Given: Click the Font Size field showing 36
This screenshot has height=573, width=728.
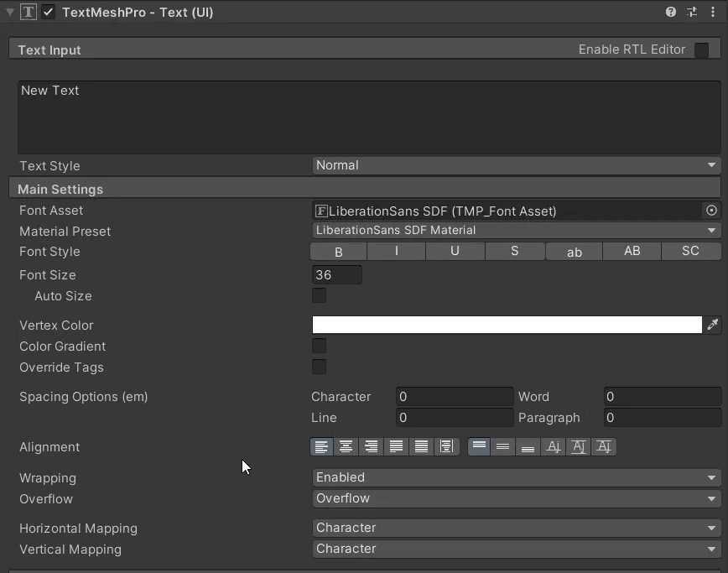Looking at the screenshot, I should (x=337, y=275).
